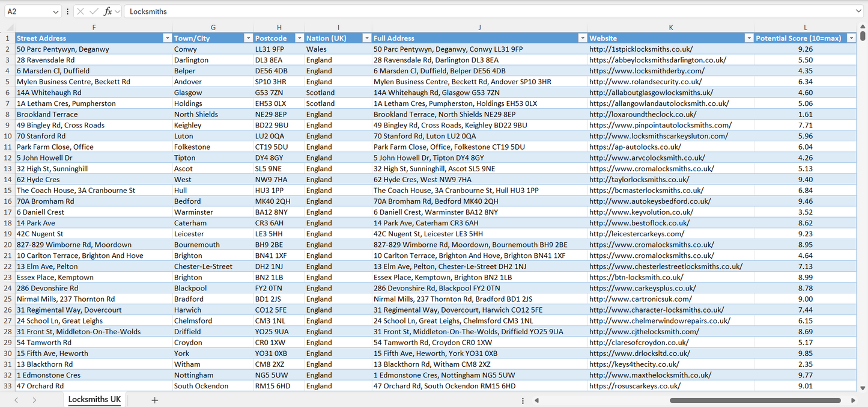Select the Locksmiths UK sheet tab
Image resolution: width=868 pixels, height=407 pixels.
pos(94,399)
